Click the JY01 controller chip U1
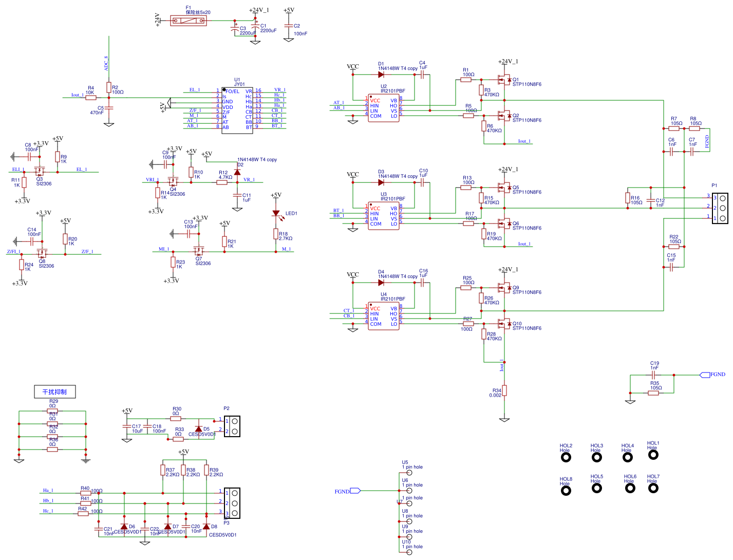The height and width of the screenshot is (560, 733). pos(237,110)
